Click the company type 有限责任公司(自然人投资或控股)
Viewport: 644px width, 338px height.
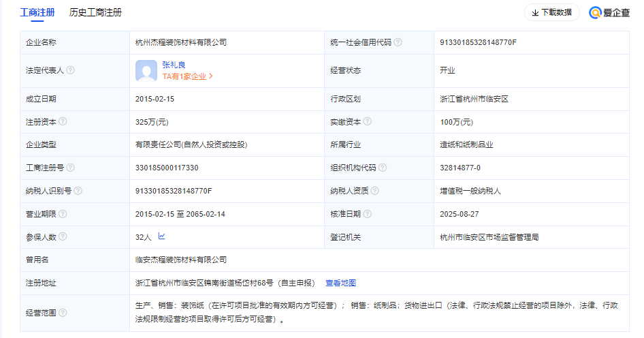191,144
